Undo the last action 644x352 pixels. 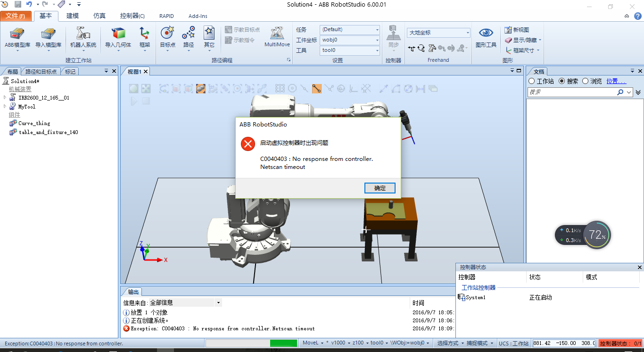pos(29,4)
